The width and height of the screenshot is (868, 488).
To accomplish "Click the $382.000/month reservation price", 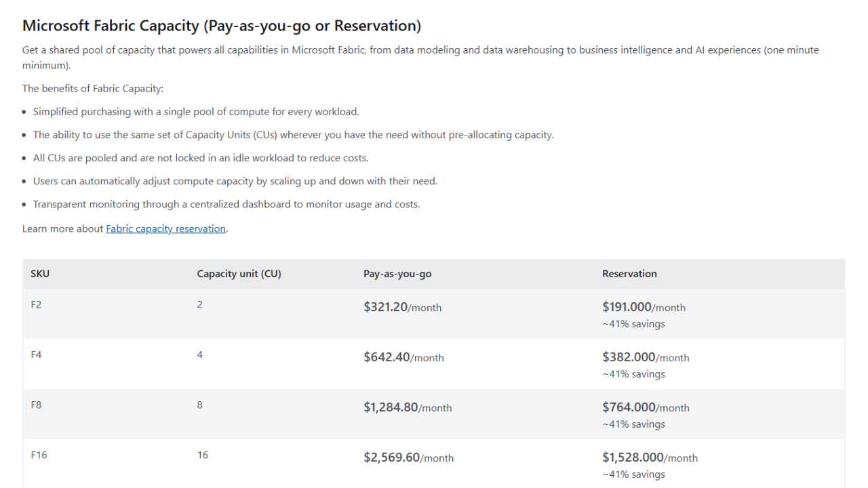I will coord(646,357).
